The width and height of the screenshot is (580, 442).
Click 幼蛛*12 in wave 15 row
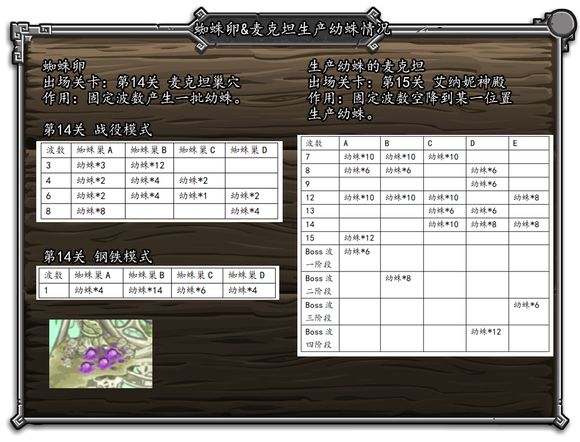point(359,238)
